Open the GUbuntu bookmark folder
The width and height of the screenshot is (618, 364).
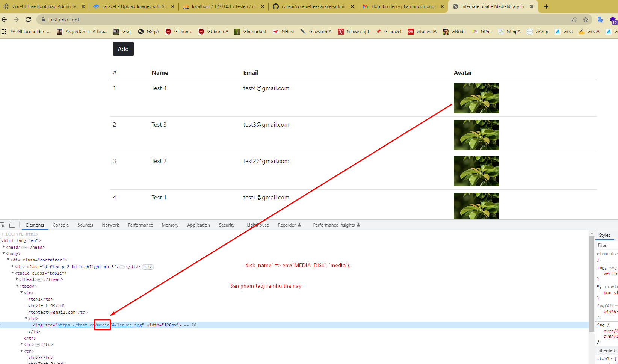coord(179,32)
